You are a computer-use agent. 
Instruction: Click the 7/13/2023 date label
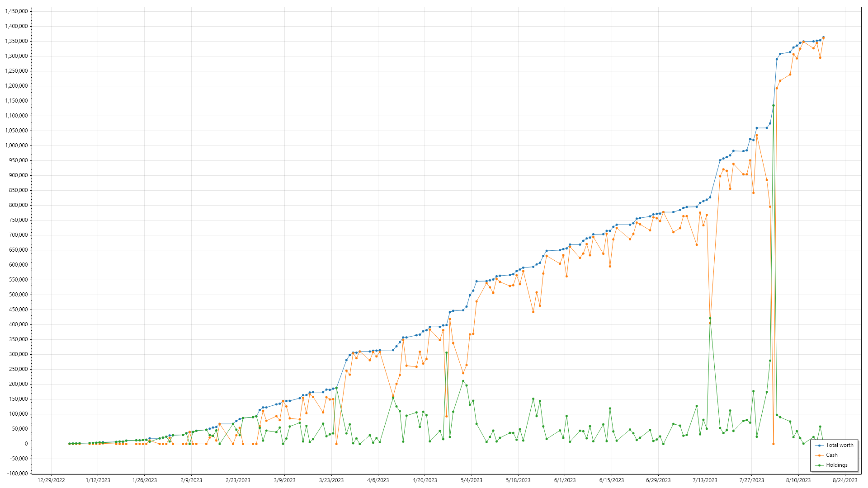(705, 480)
